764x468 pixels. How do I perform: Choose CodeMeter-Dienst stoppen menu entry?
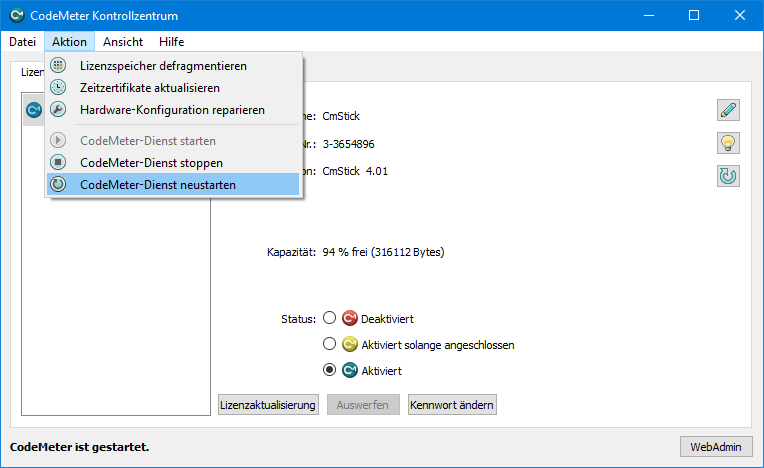pyautogui.click(x=151, y=162)
